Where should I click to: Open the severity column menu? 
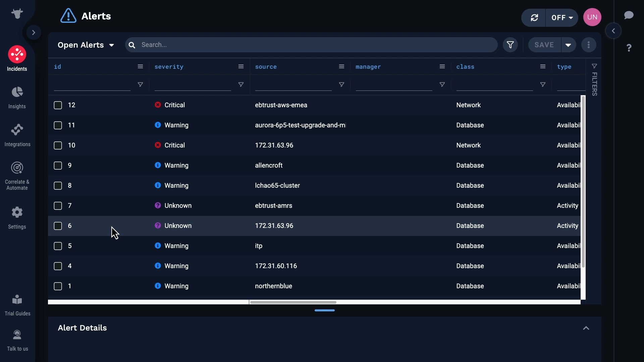pos(241,67)
